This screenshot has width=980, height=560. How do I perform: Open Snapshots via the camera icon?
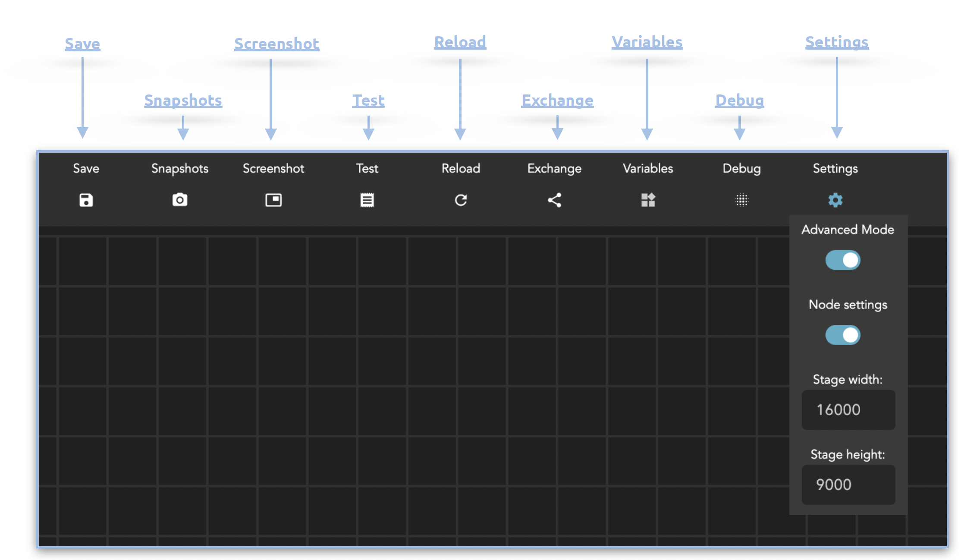pos(180,200)
